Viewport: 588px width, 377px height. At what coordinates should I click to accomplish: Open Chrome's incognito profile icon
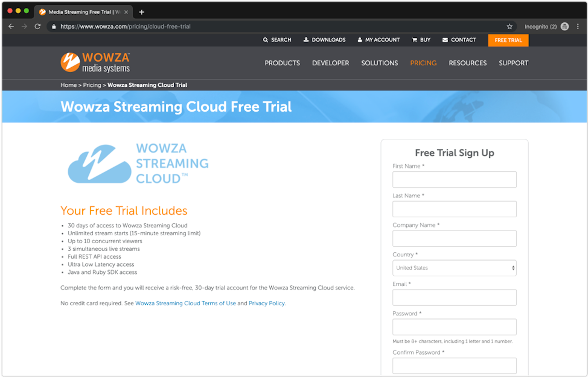click(x=564, y=26)
